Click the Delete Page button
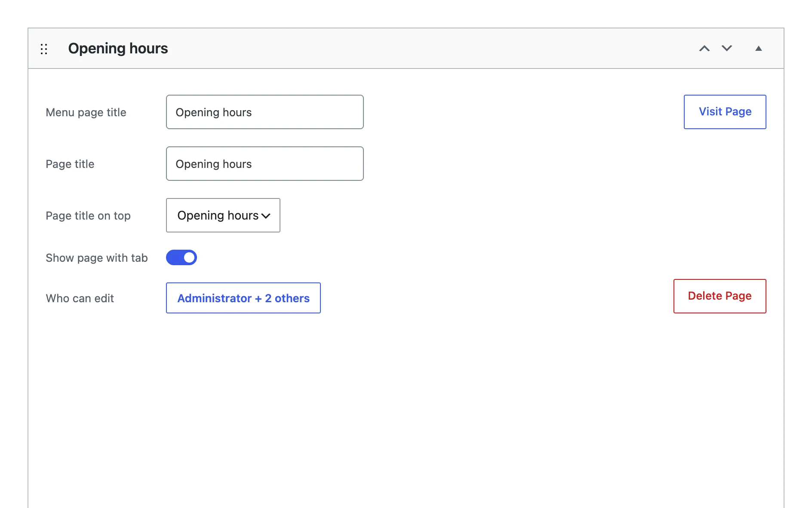This screenshot has width=812, height=508. (x=720, y=296)
